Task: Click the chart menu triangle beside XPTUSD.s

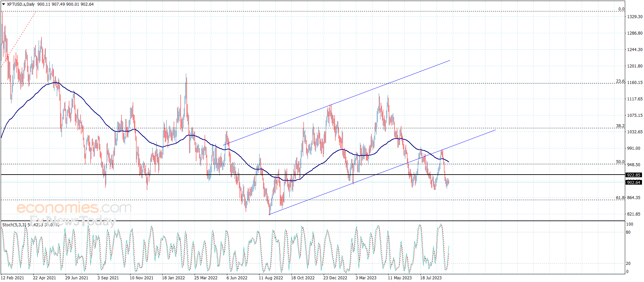Action: tap(3, 4)
